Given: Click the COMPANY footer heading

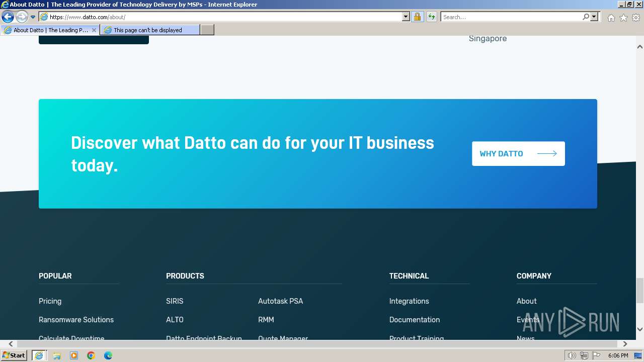Looking at the screenshot, I should (534, 276).
